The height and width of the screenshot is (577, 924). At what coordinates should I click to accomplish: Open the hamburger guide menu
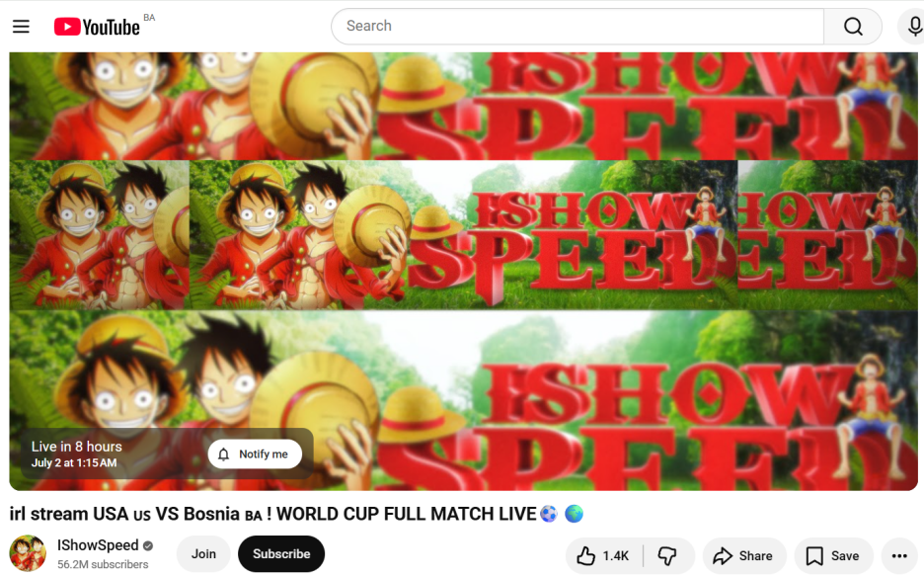pyautogui.click(x=21, y=27)
